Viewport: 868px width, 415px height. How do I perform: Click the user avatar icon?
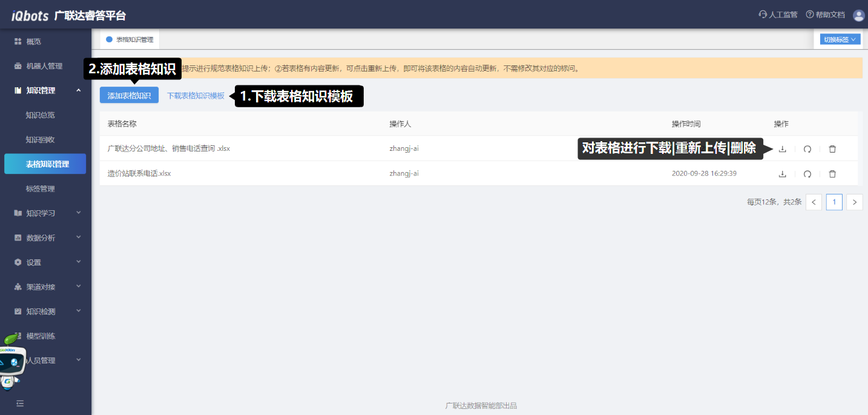click(858, 15)
